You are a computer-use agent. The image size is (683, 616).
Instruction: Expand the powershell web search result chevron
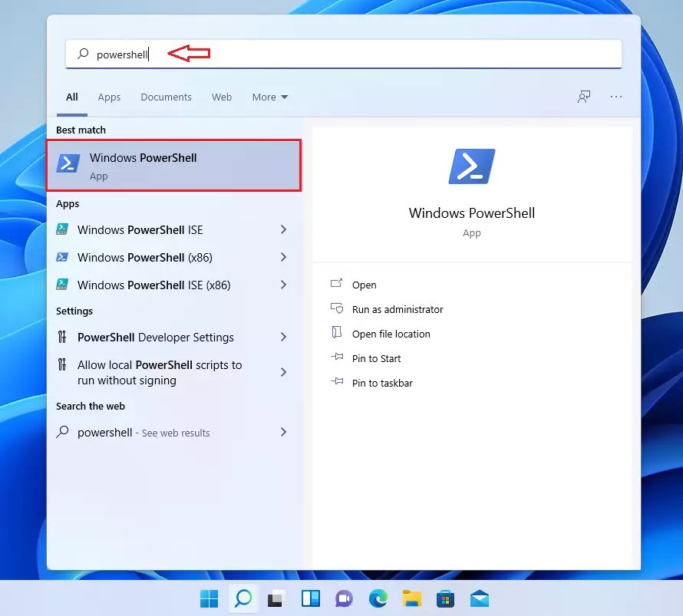(x=283, y=432)
